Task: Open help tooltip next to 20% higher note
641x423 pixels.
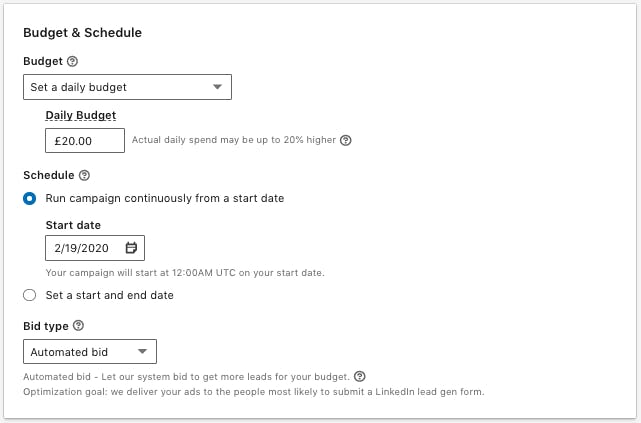Action: click(x=345, y=140)
